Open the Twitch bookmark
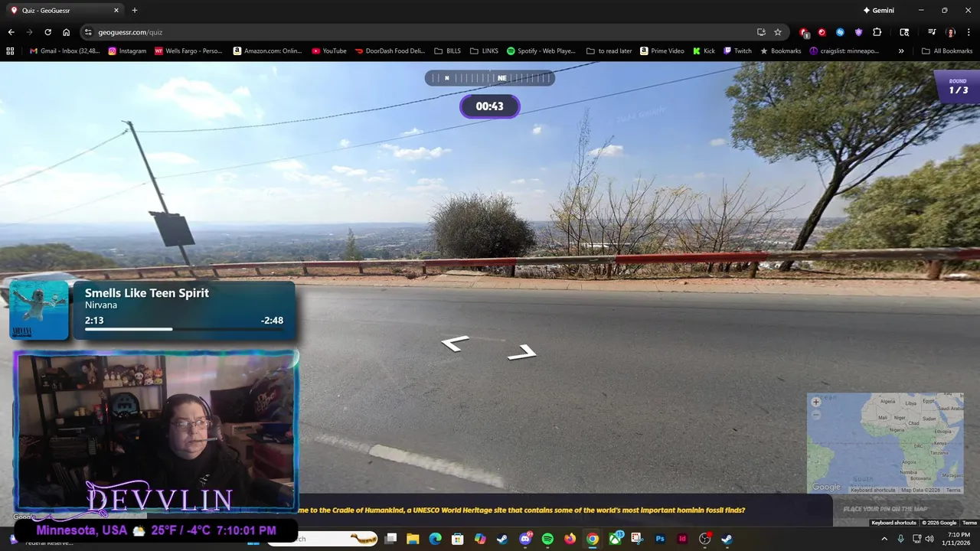 pyautogui.click(x=738, y=51)
